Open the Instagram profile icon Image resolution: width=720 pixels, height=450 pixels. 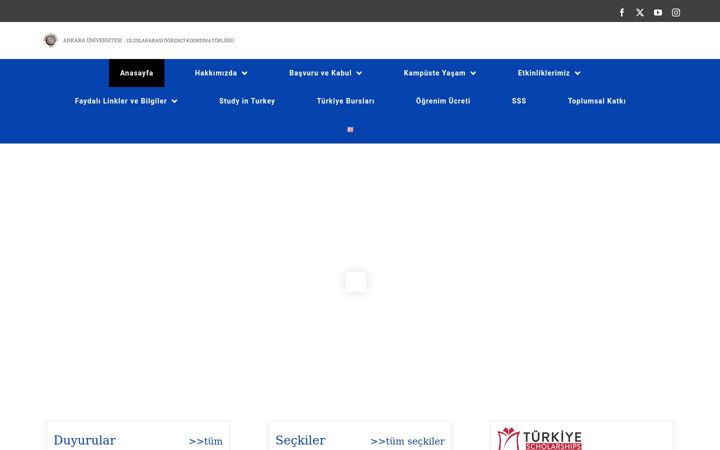pyautogui.click(x=676, y=12)
